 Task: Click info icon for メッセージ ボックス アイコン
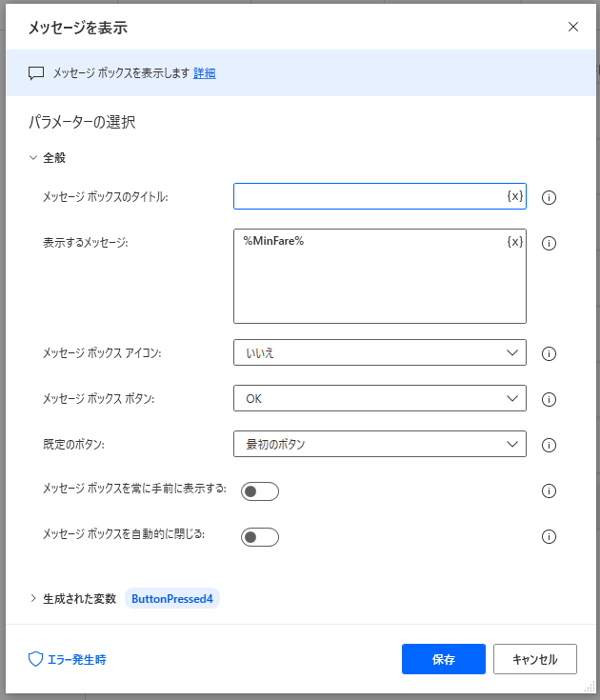click(549, 353)
